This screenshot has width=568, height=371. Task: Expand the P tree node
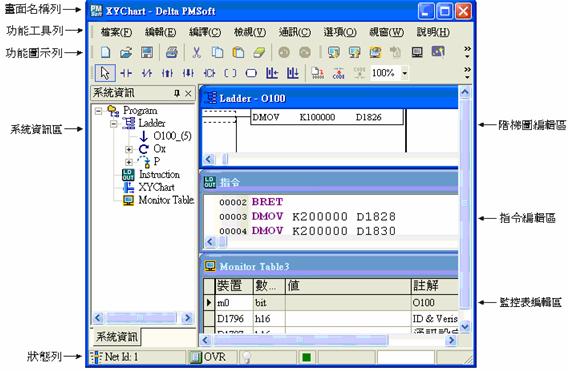pos(129,162)
